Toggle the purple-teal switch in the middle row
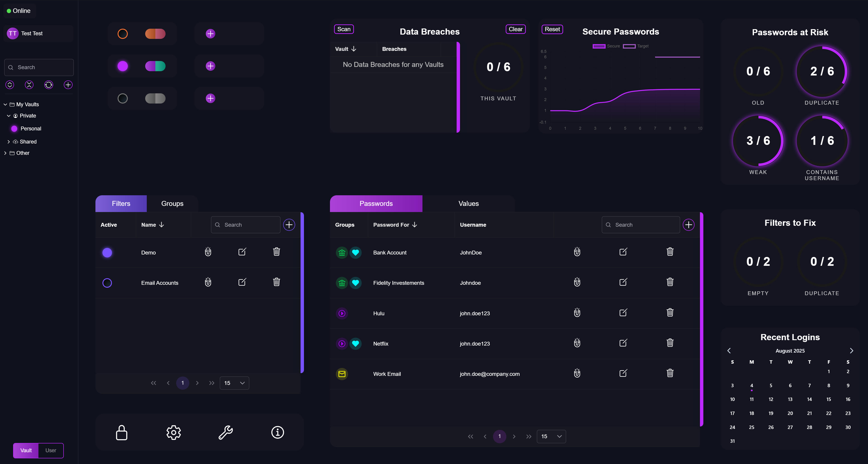The image size is (868, 464). coord(155,66)
